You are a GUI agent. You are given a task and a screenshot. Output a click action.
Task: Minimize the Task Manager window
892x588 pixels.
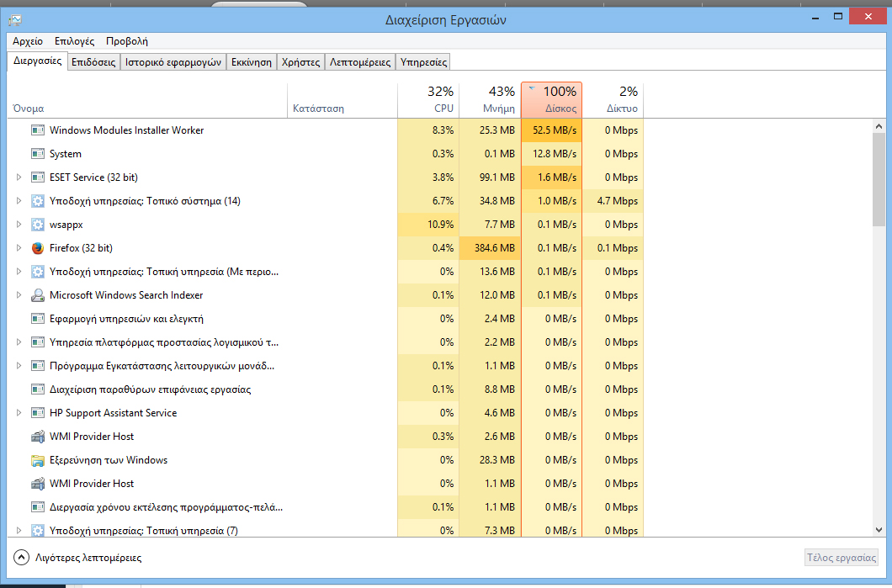point(815,17)
